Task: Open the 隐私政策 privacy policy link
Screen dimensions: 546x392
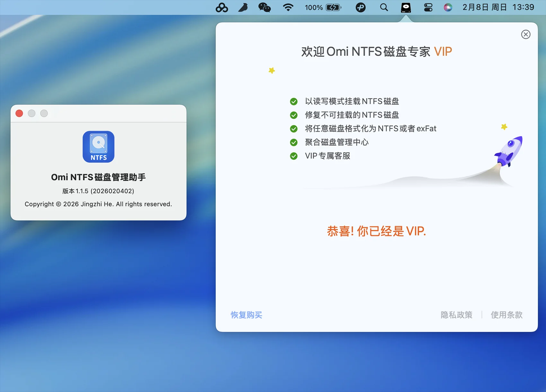Action: 456,315
